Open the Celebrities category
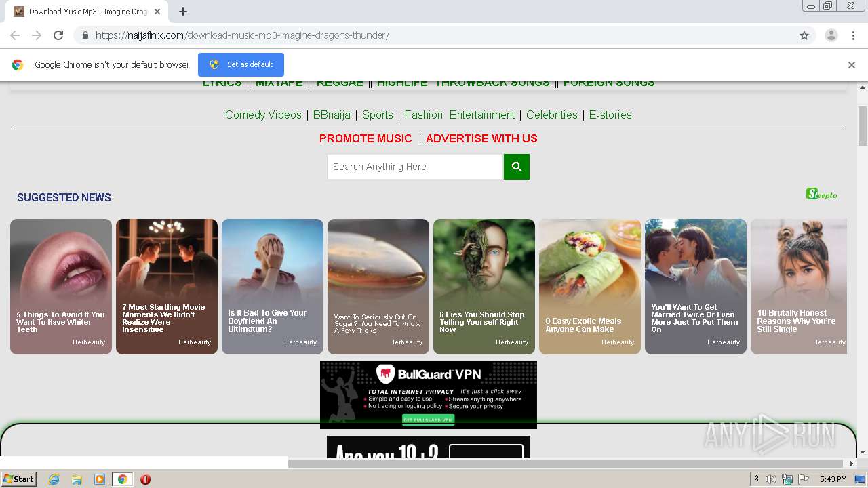Screen dimensions: 868x488 coord(552,115)
